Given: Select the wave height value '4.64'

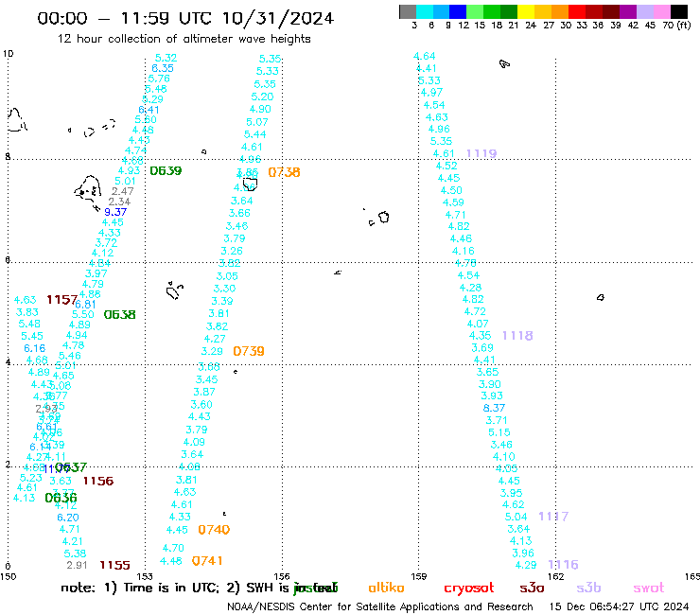Looking at the screenshot, I should tap(424, 56).
